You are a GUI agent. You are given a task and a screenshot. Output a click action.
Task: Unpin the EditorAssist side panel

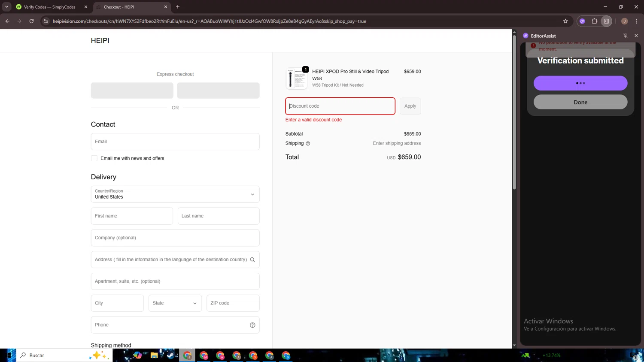click(625, 36)
